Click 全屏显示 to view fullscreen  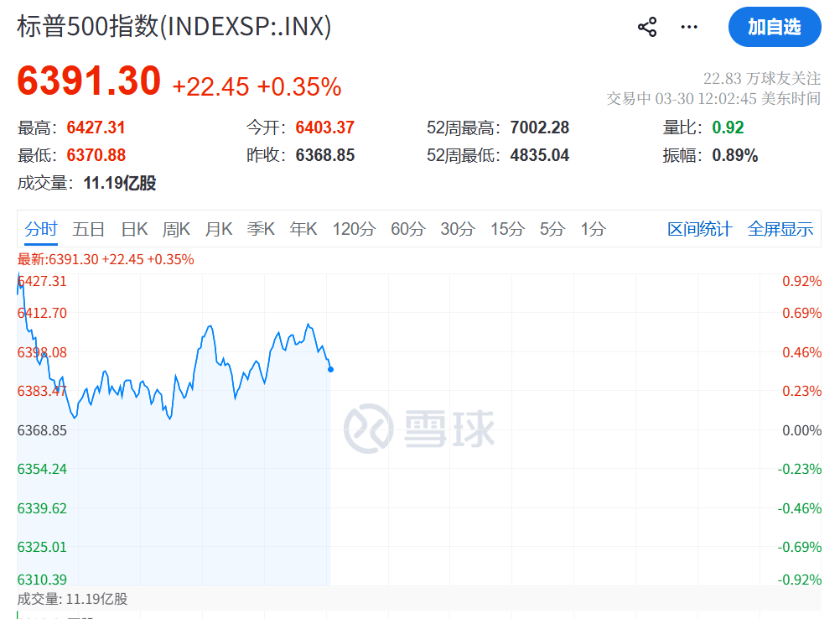[780, 229]
